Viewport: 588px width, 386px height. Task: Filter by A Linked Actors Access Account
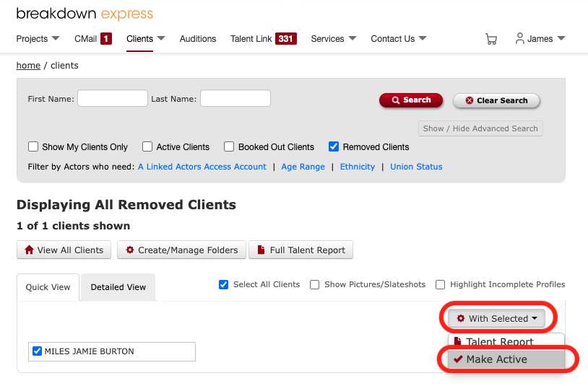[x=202, y=167]
